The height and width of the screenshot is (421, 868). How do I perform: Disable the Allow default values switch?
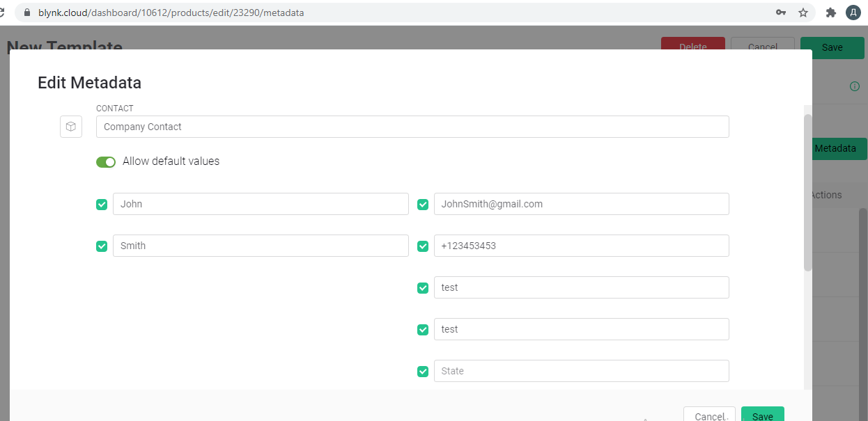(106, 162)
